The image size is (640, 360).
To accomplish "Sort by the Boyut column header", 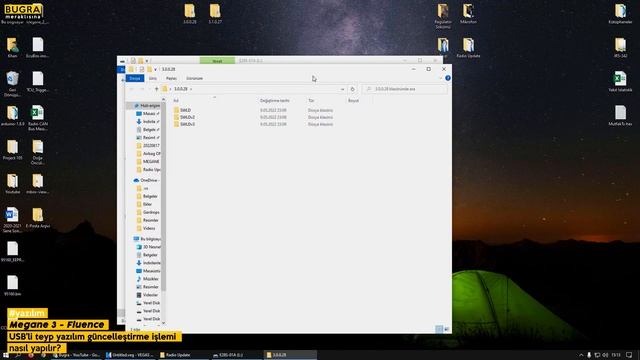I will coord(353,100).
